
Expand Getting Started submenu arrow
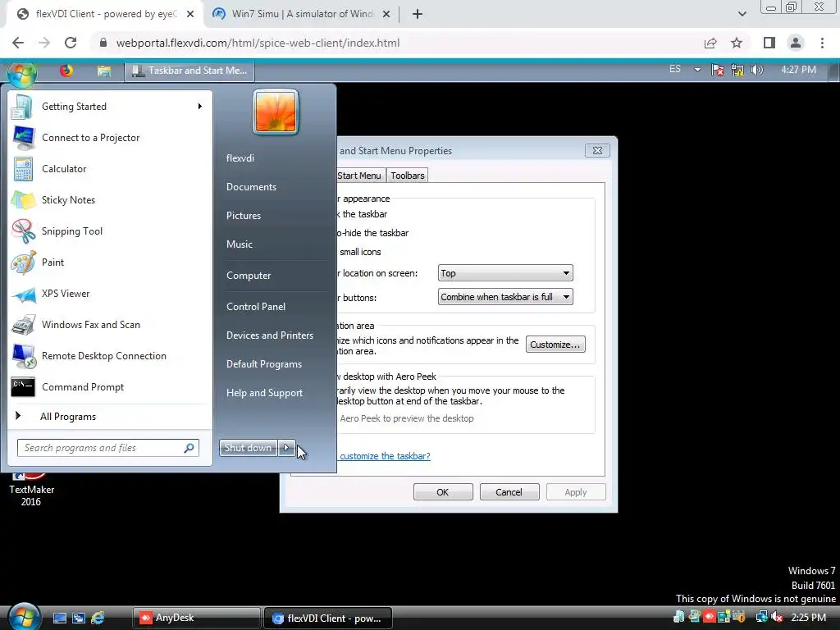point(200,107)
